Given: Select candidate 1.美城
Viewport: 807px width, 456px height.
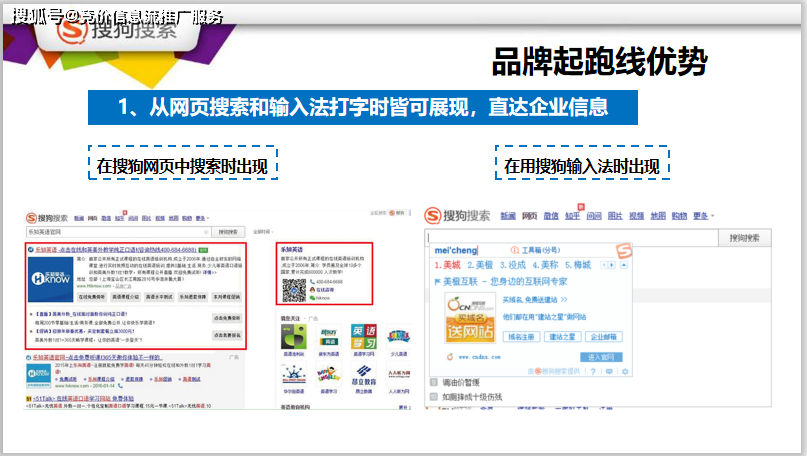Looking at the screenshot, I should (x=447, y=265).
